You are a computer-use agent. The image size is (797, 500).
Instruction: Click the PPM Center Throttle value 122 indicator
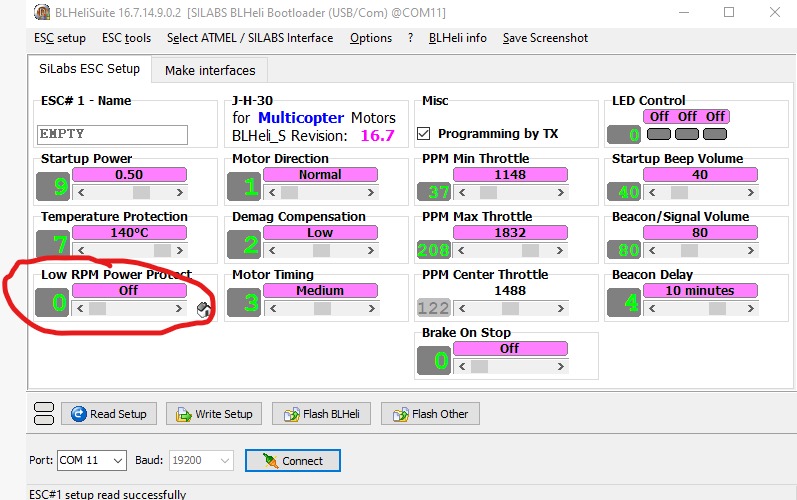[x=434, y=307]
